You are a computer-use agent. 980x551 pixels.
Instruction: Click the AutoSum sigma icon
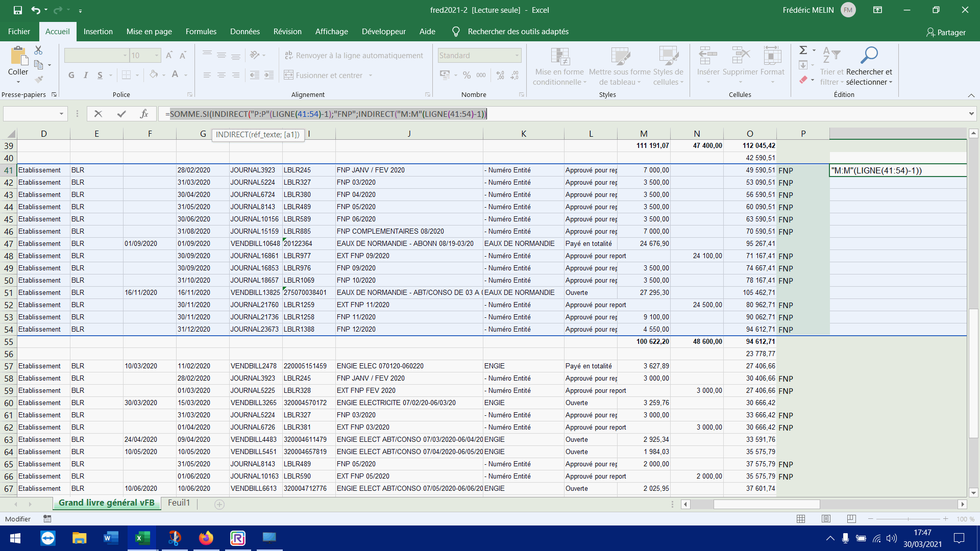[803, 50]
